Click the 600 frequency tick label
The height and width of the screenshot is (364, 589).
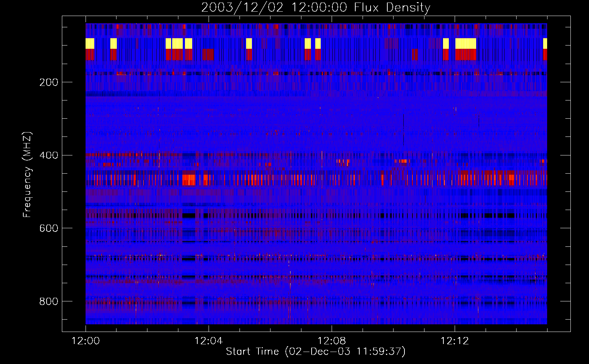coord(49,228)
